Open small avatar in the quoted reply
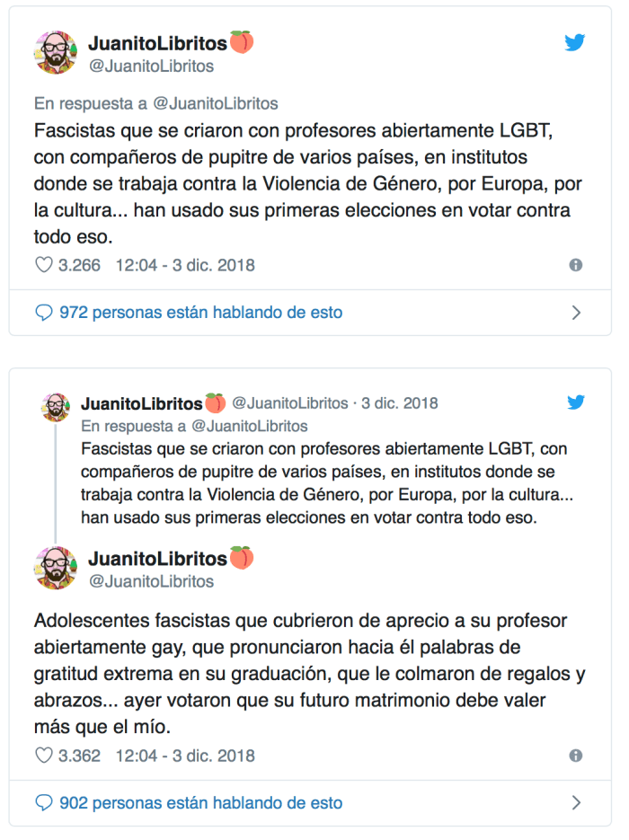 point(56,407)
